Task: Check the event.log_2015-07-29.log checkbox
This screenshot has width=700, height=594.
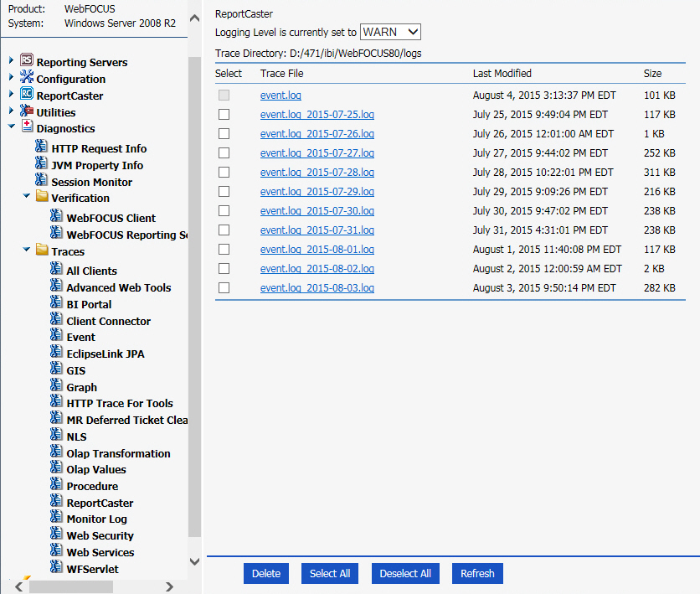Action: 224,191
